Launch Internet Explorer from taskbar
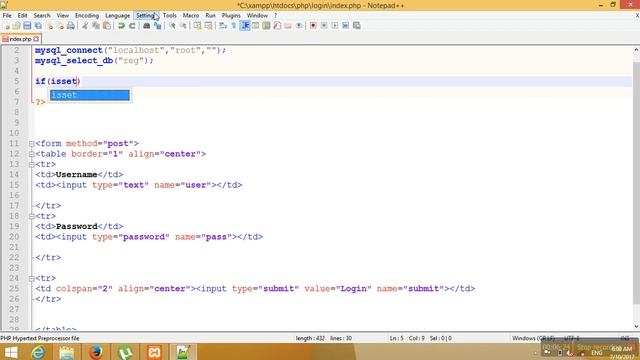The image size is (640, 360). click(38, 352)
